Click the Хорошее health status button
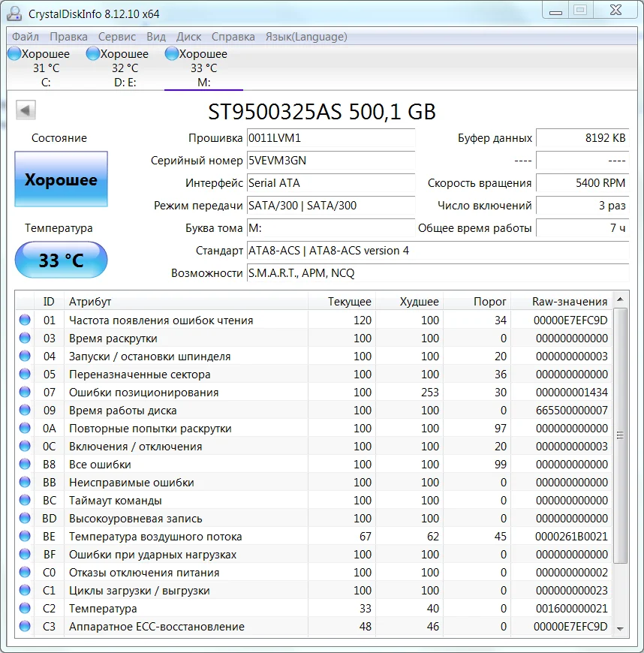Viewport: 644px width, 653px height. [x=61, y=179]
